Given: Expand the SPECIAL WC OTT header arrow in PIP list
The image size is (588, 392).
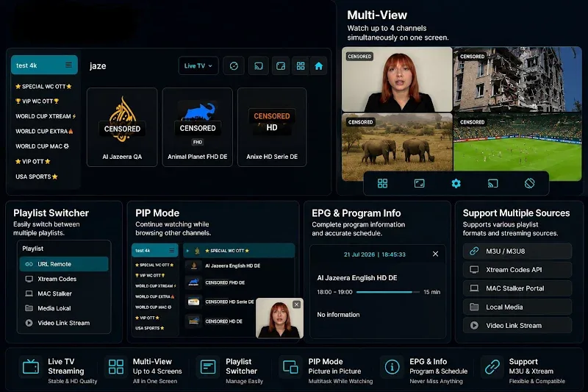Looking at the screenshot, I should pos(187,251).
